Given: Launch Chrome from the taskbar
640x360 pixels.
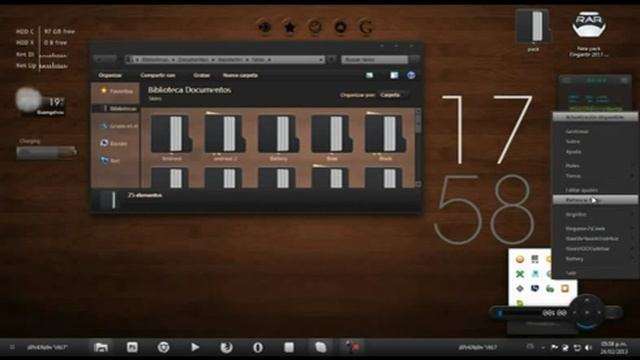Looking at the screenshot, I should pos(164,347).
